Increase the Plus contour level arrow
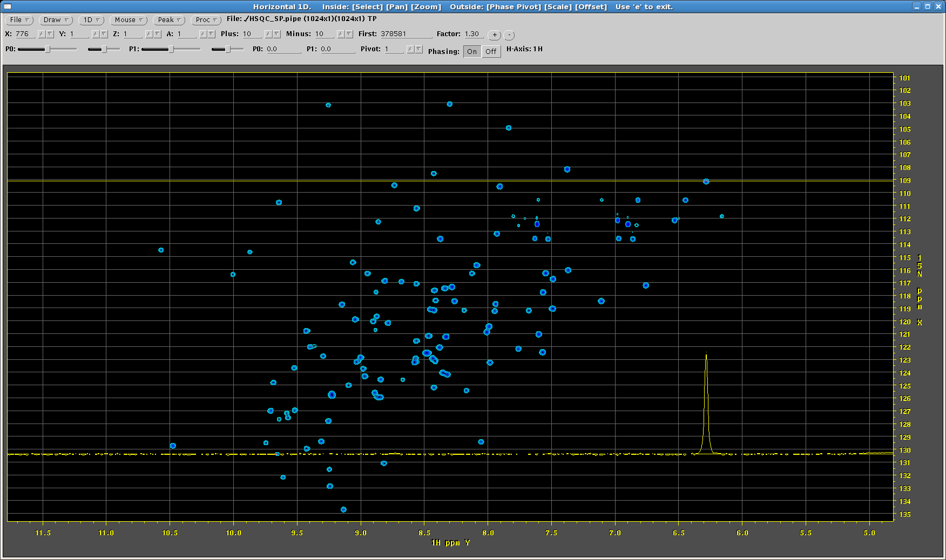 coord(268,34)
